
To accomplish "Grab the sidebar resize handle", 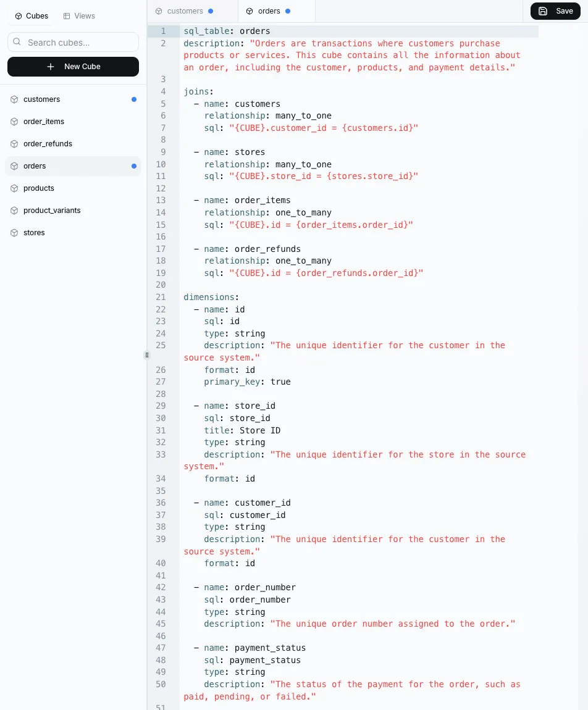I will tap(147, 355).
